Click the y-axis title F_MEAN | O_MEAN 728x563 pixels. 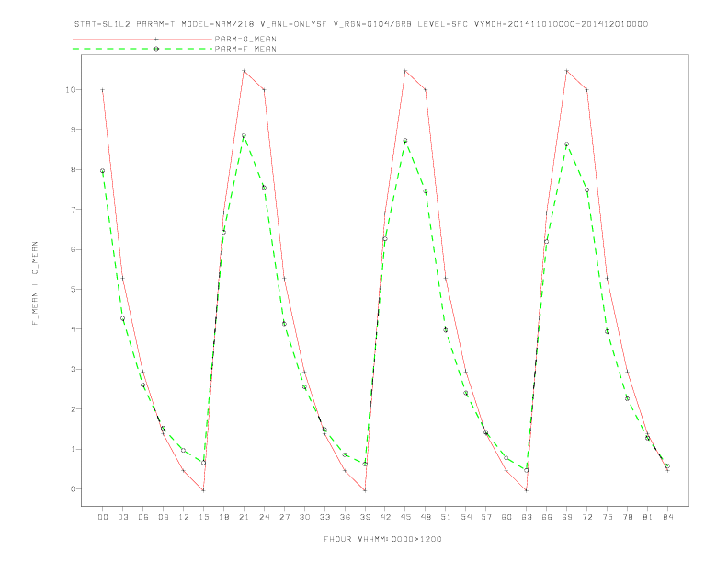pyautogui.click(x=35, y=283)
